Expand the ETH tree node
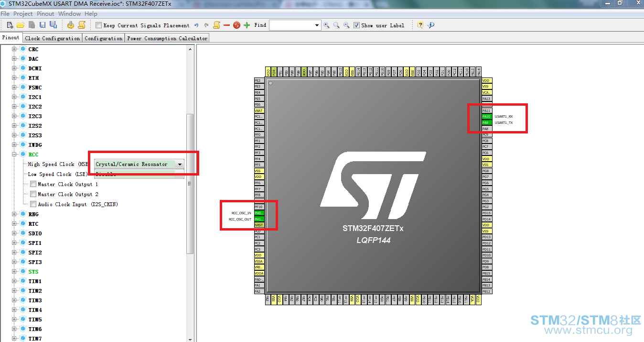This screenshot has height=342, width=644. point(14,78)
